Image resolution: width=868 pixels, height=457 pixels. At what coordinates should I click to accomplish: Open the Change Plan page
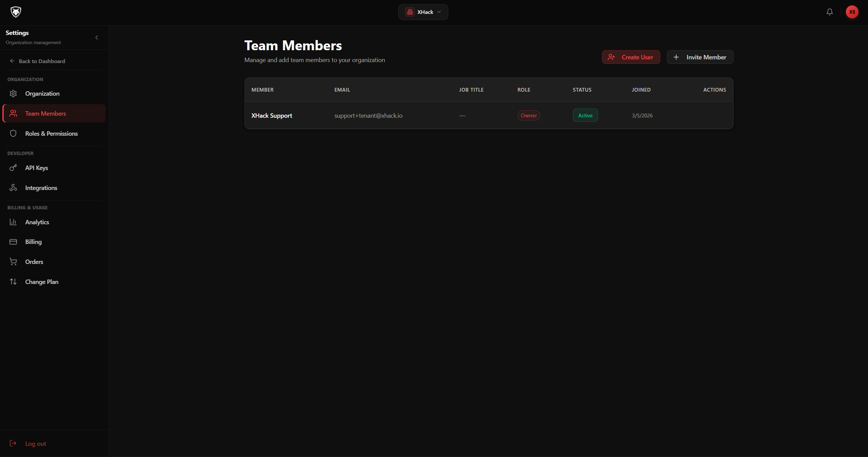pyautogui.click(x=54, y=282)
